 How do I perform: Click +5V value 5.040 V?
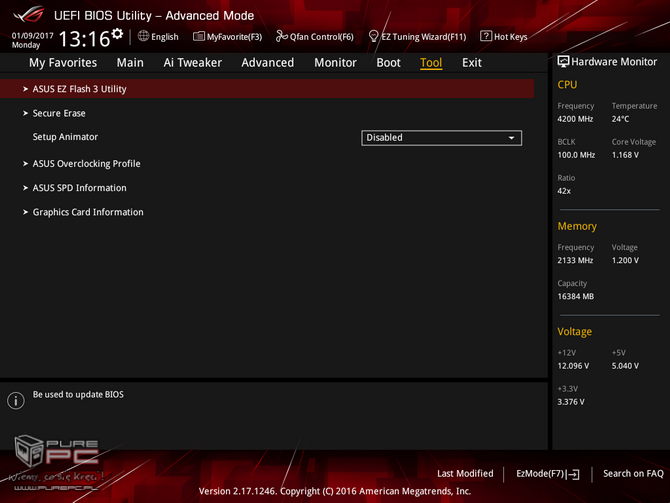(625, 366)
